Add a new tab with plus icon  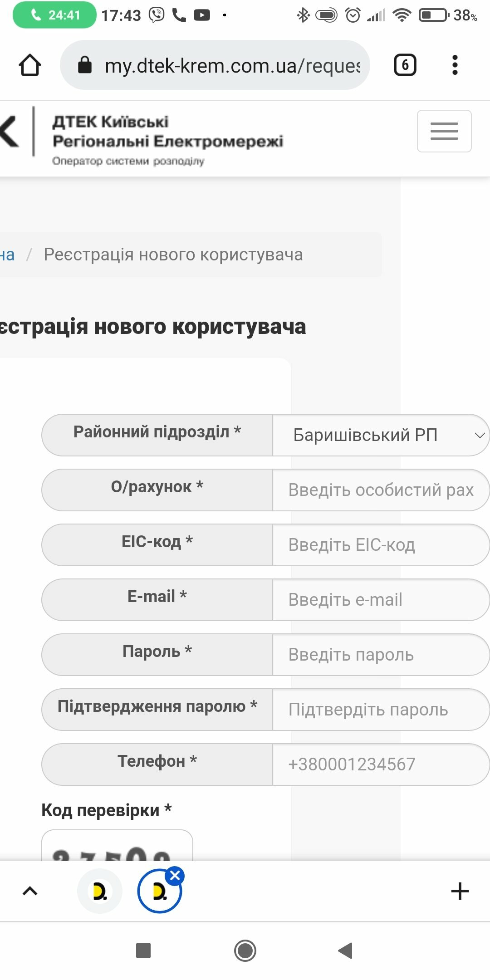(x=460, y=891)
